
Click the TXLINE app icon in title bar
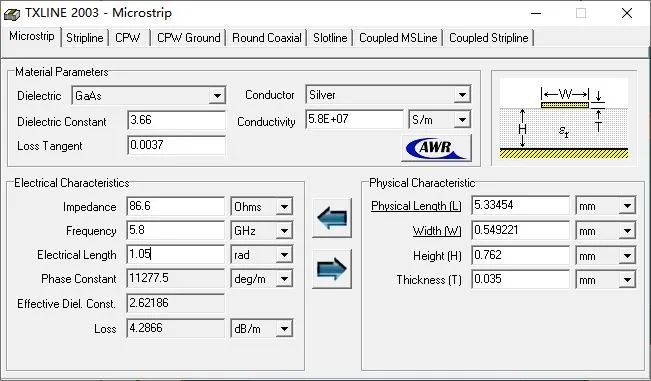coord(12,14)
